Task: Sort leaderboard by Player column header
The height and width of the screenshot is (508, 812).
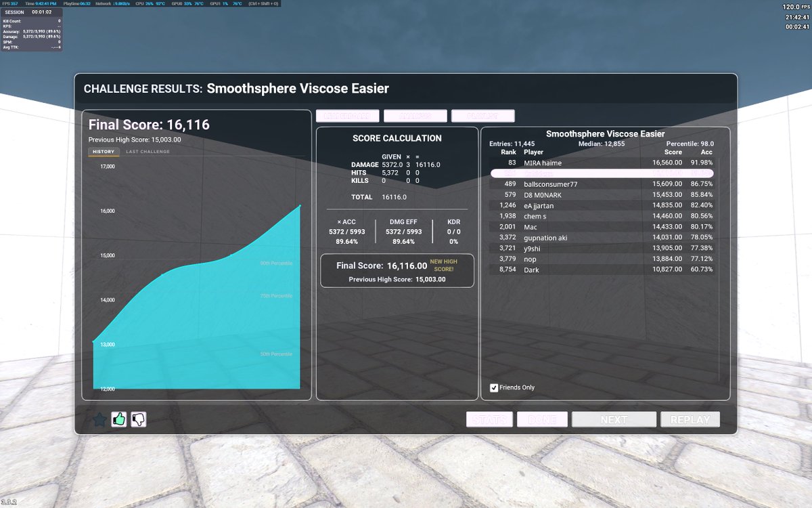Action: click(533, 152)
